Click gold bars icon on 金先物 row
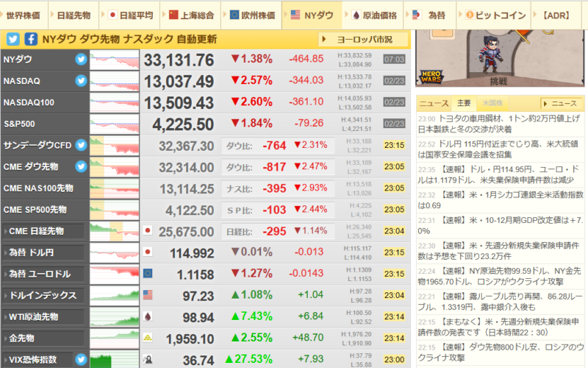The height and width of the screenshot is (368, 588). [148, 338]
